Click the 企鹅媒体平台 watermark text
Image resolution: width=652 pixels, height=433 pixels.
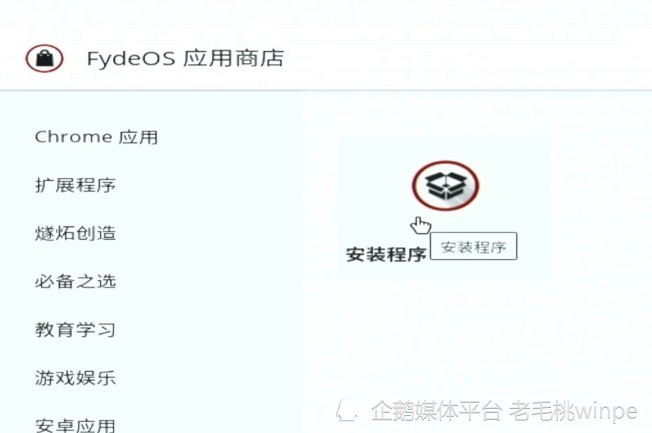click(x=436, y=411)
